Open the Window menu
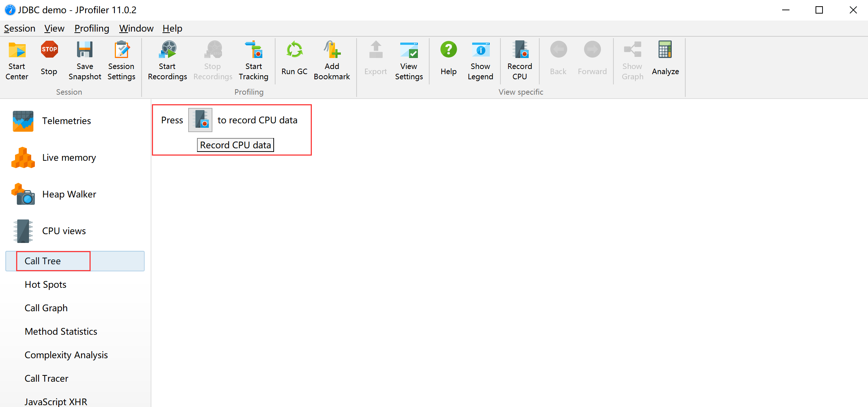 [x=136, y=28]
